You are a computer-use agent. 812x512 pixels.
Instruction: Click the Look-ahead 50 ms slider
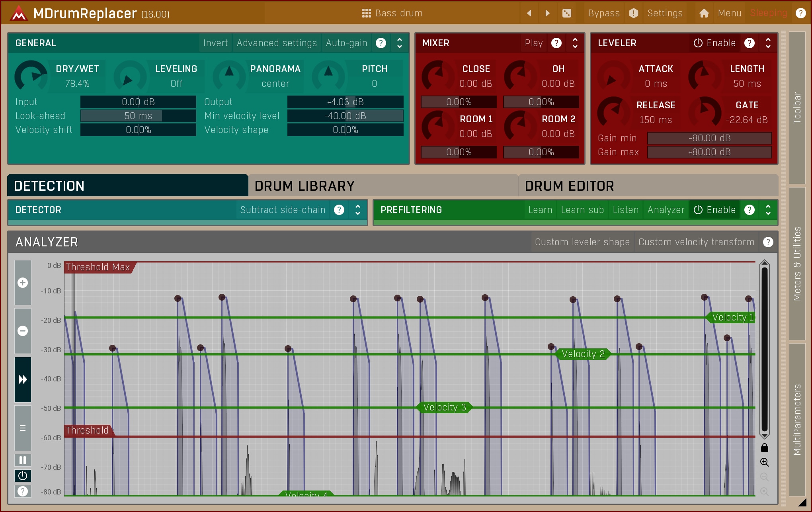(x=138, y=116)
